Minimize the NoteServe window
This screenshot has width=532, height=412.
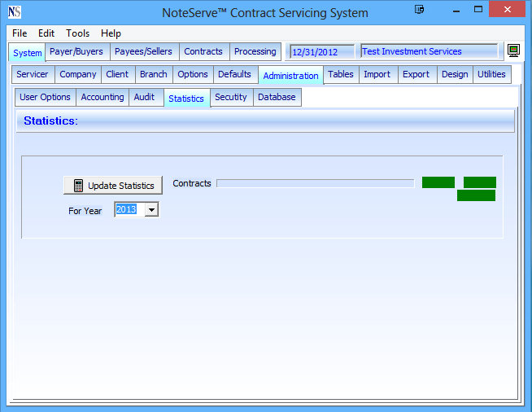452,12
